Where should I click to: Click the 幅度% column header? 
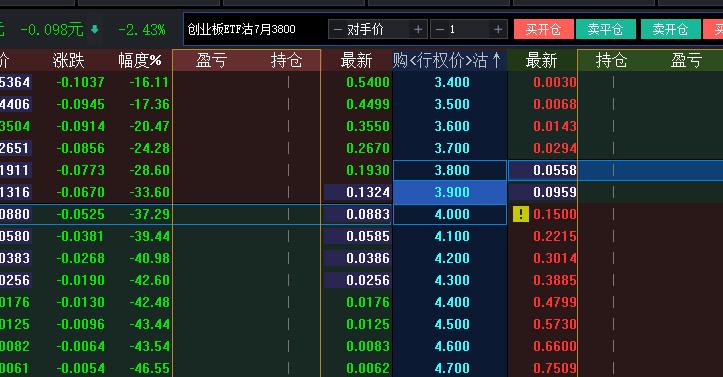point(140,60)
